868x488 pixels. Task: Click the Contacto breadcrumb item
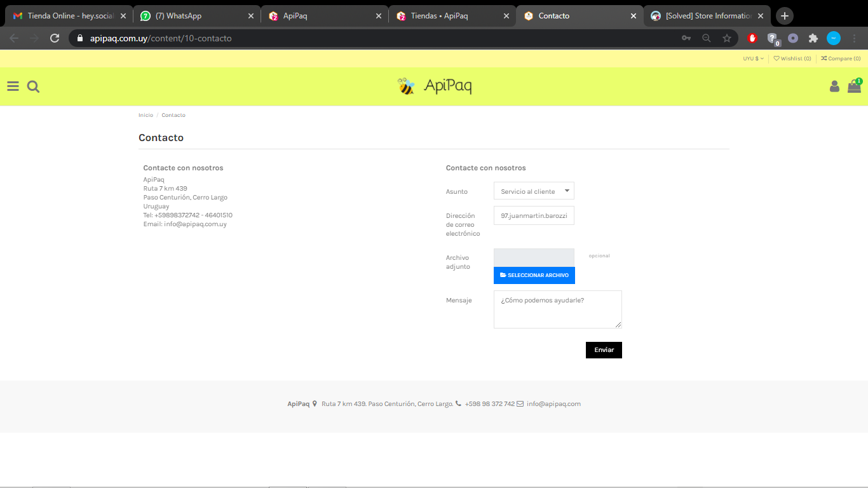(x=173, y=115)
